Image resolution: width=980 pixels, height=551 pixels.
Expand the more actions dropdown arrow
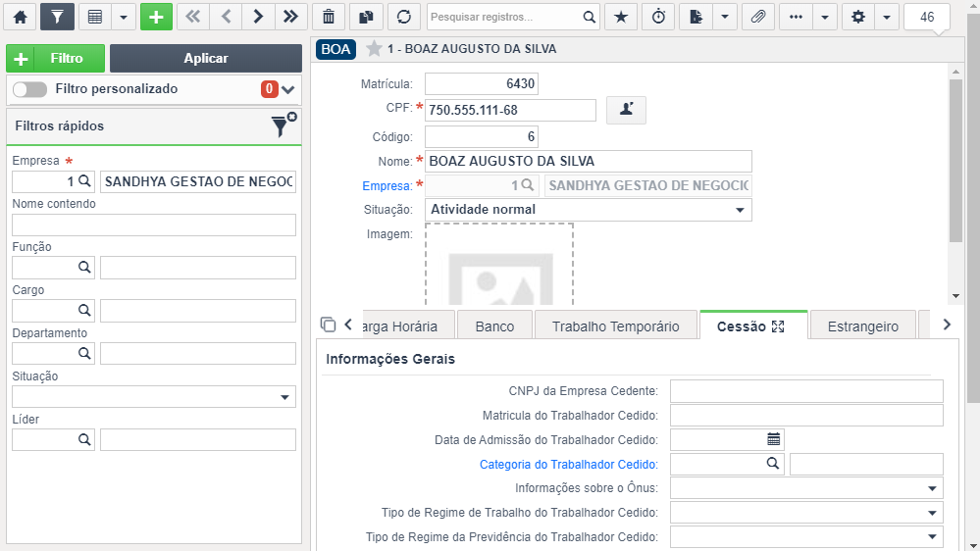click(x=825, y=17)
